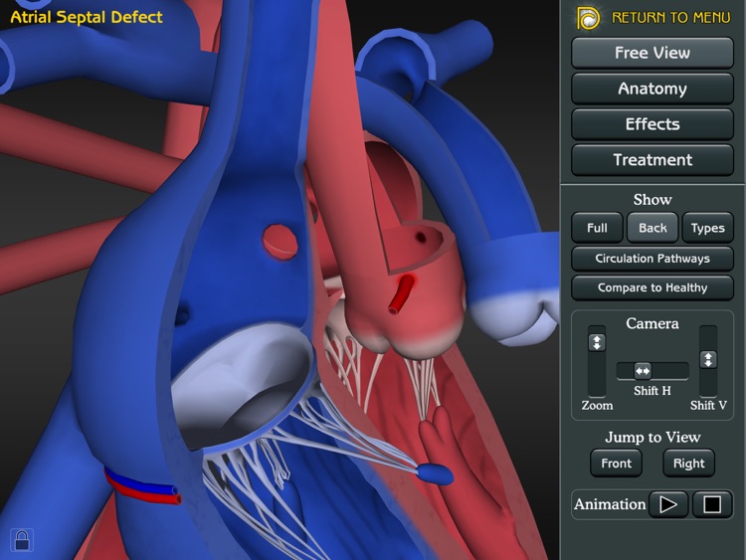Click the Zoom slider handle
746x560 pixels.
(596, 342)
